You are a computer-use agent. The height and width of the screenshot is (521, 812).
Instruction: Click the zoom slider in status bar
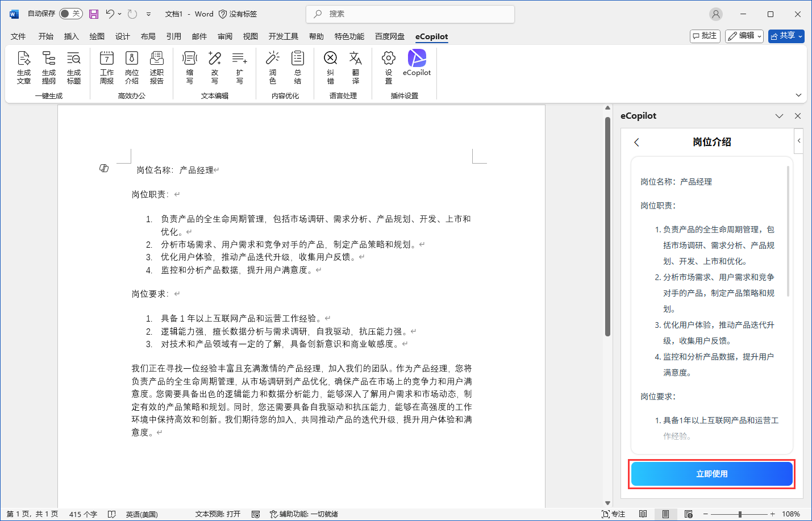[739, 514]
